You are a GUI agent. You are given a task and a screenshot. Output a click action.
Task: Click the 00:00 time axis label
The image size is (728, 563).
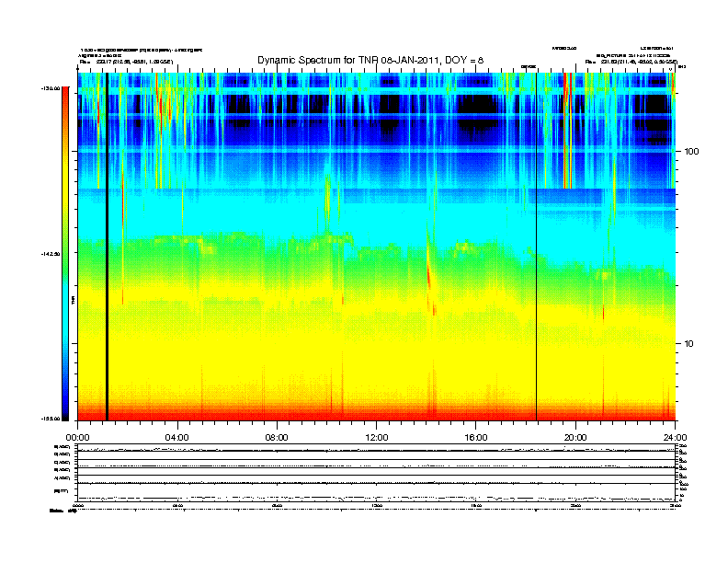pos(77,438)
